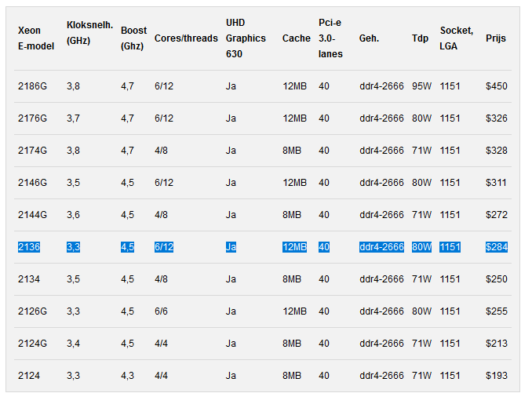
Task: Select the 2174G model cell
Action: tap(32, 150)
